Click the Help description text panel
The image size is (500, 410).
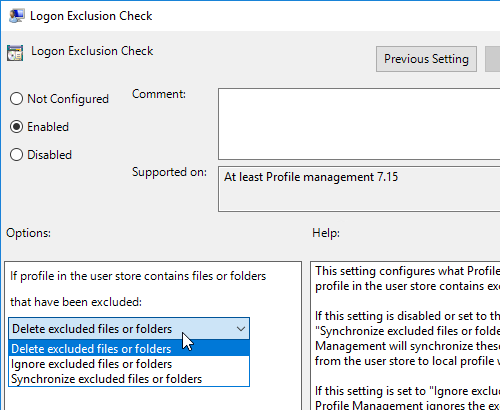tap(405, 336)
